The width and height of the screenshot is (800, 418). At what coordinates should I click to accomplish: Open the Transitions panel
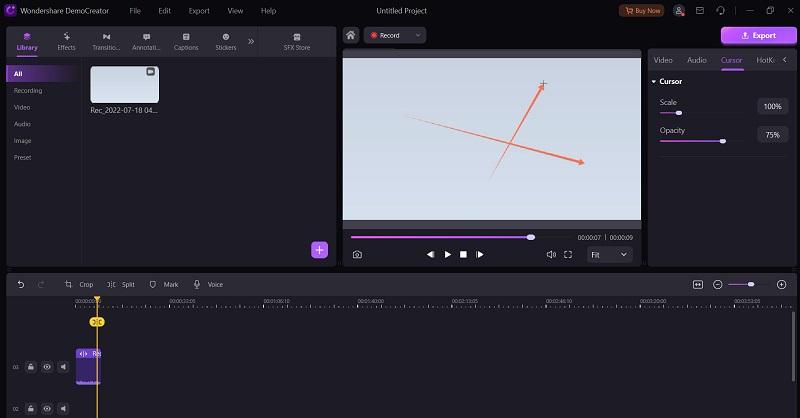point(106,41)
